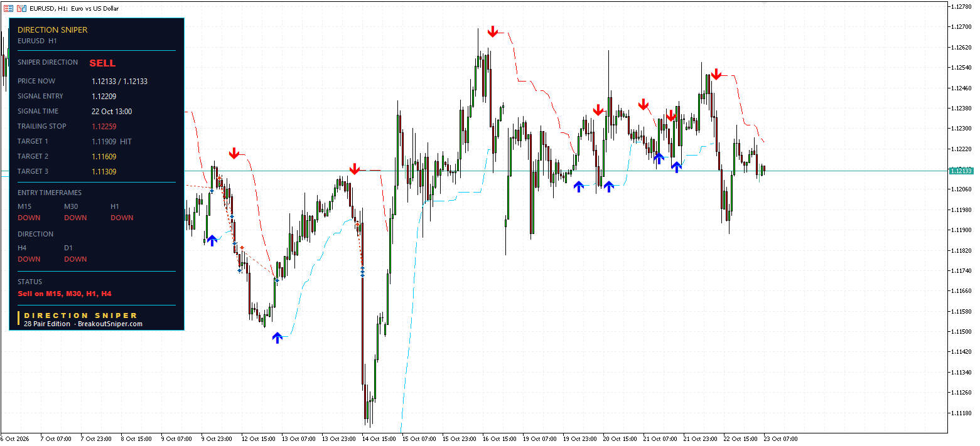Viewport: 980px width, 446px height.
Task: Click the red SELL sniper direction value
Action: (102, 63)
